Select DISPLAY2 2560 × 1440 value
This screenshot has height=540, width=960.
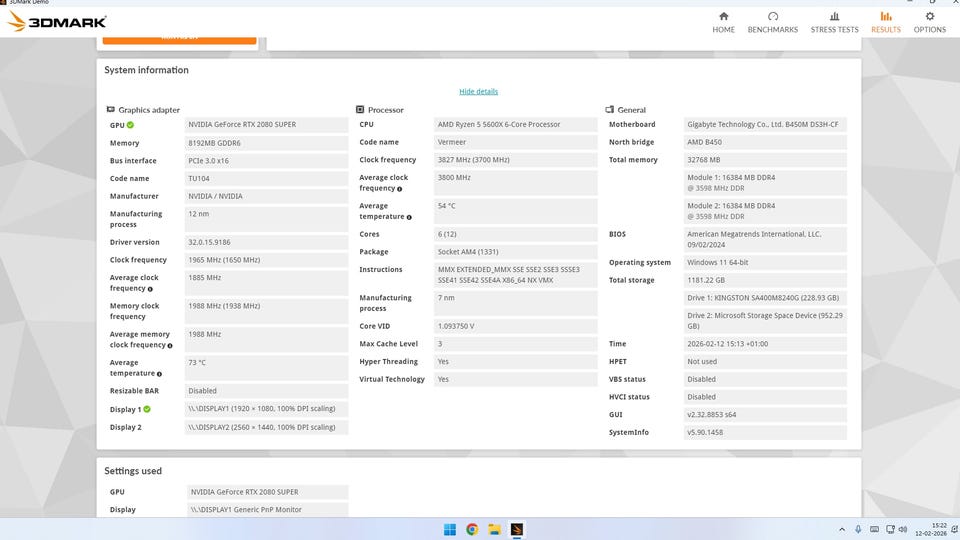point(266,427)
